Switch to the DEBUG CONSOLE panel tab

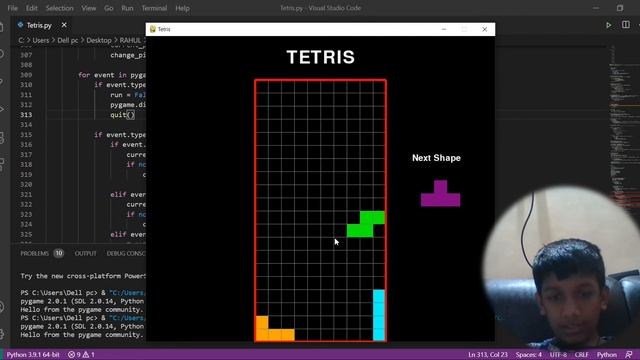pos(126,253)
